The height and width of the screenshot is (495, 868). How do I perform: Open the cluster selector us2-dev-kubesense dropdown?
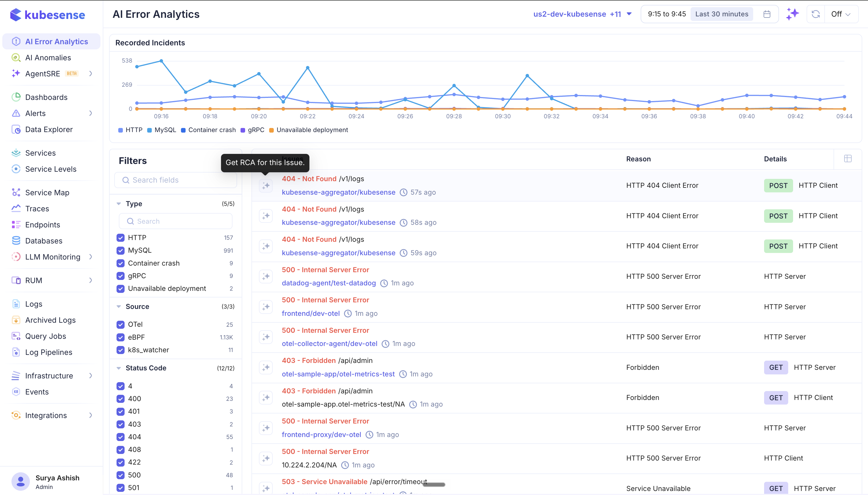(x=582, y=14)
